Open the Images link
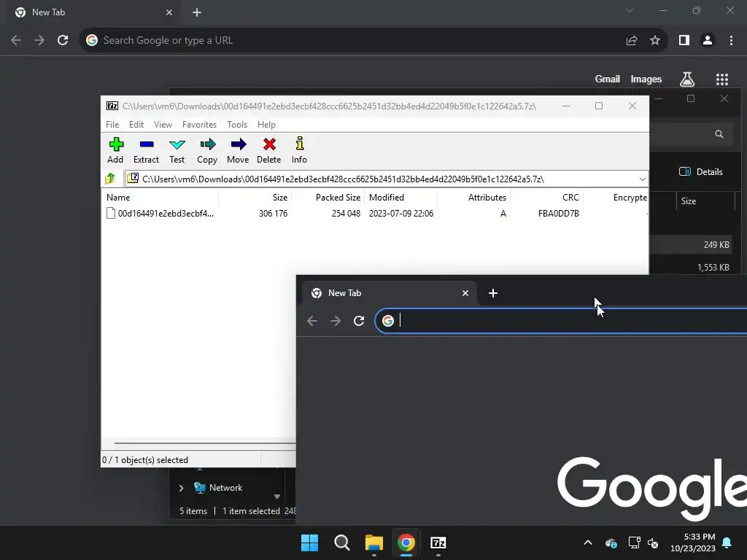The image size is (747, 560). pyautogui.click(x=646, y=79)
